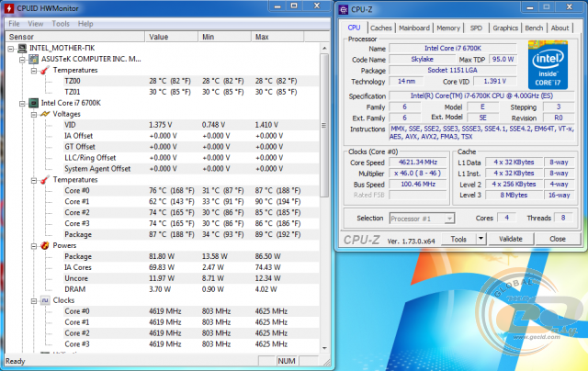Click the CPU Temperatures thermometer icon

pos(45,180)
